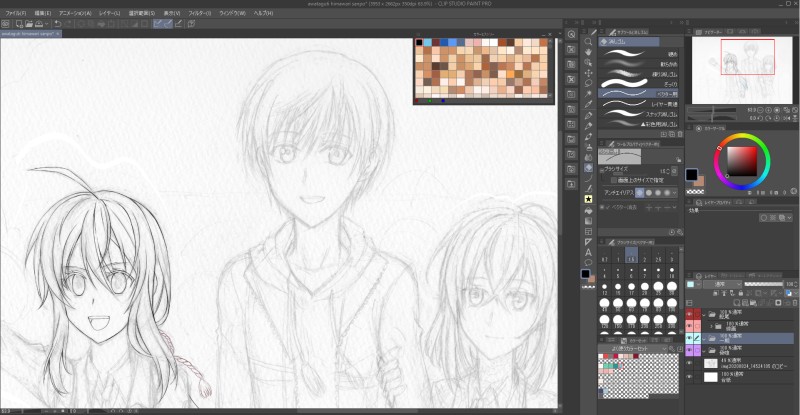
Task: Open the color set name dropdown
Action: pyautogui.click(x=633, y=349)
